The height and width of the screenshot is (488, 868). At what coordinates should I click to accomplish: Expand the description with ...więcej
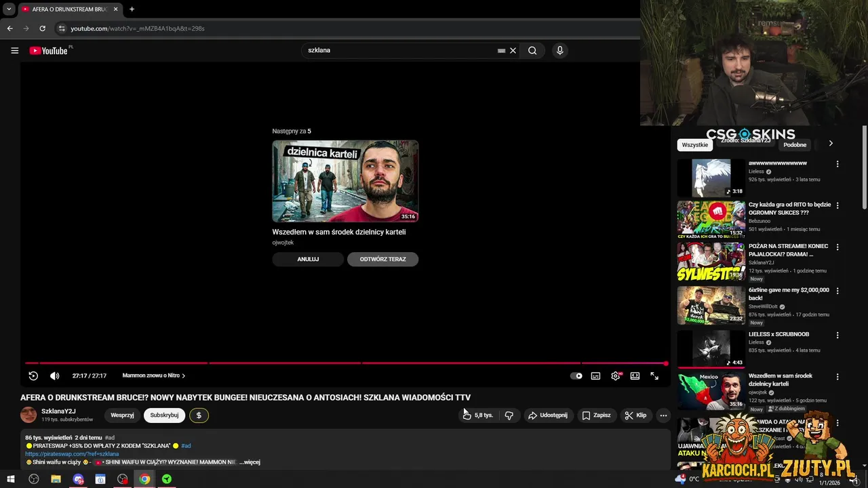coord(250,462)
